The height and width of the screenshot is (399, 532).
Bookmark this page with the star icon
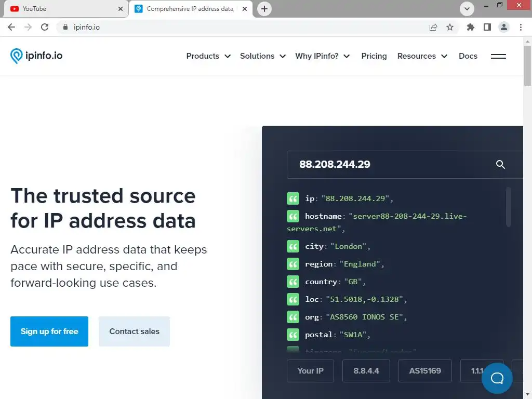point(450,27)
